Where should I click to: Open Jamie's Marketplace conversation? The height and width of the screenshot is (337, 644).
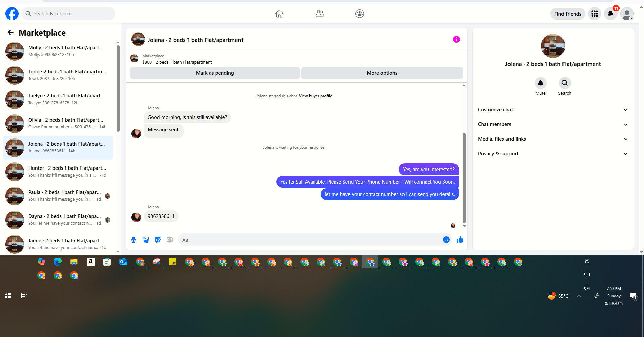(x=58, y=244)
